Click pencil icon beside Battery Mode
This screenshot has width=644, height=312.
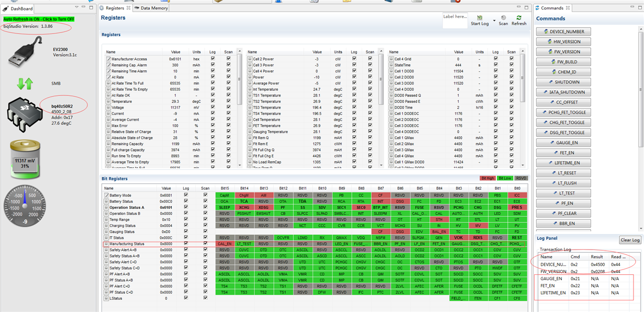tap(106, 195)
